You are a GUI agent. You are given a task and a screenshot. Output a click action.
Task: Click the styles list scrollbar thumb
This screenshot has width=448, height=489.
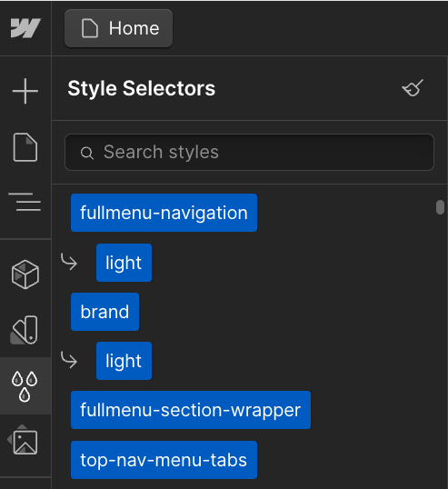440,207
